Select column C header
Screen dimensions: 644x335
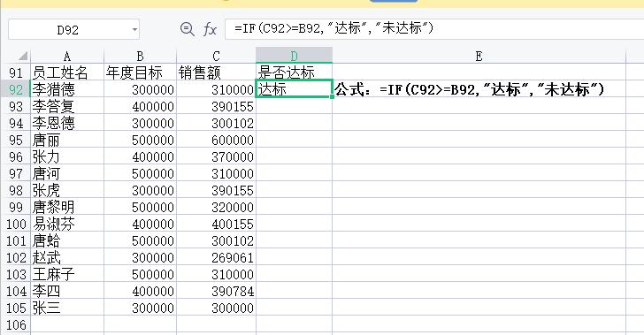pyautogui.click(x=216, y=56)
